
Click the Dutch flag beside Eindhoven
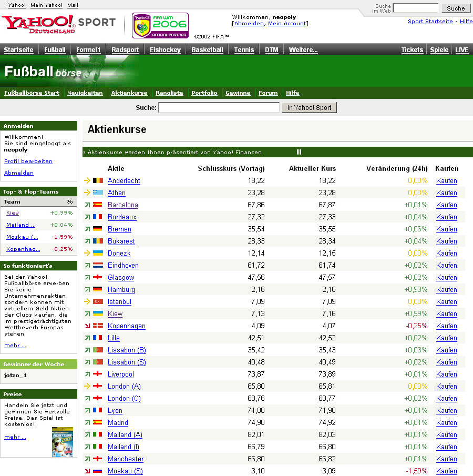98,265
